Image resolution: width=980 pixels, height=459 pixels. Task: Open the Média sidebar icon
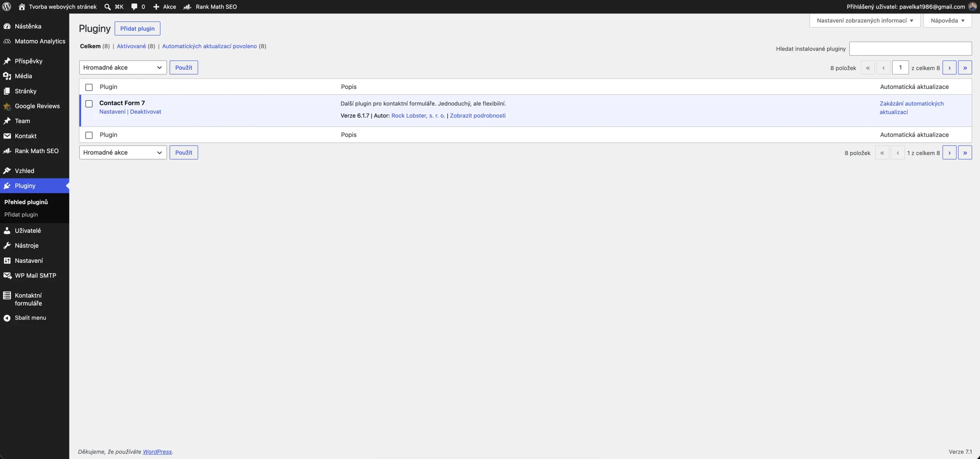[x=7, y=76]
